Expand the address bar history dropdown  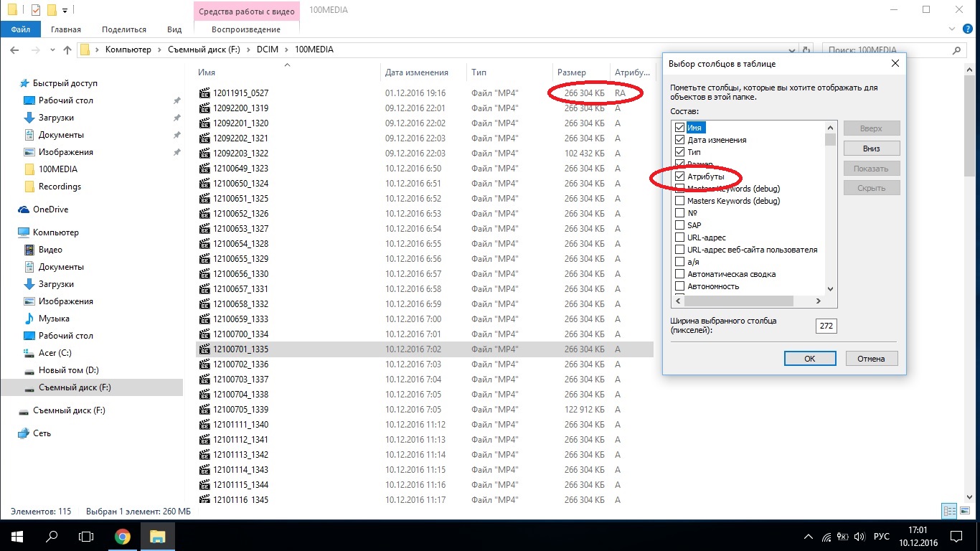tap(792, 50)
